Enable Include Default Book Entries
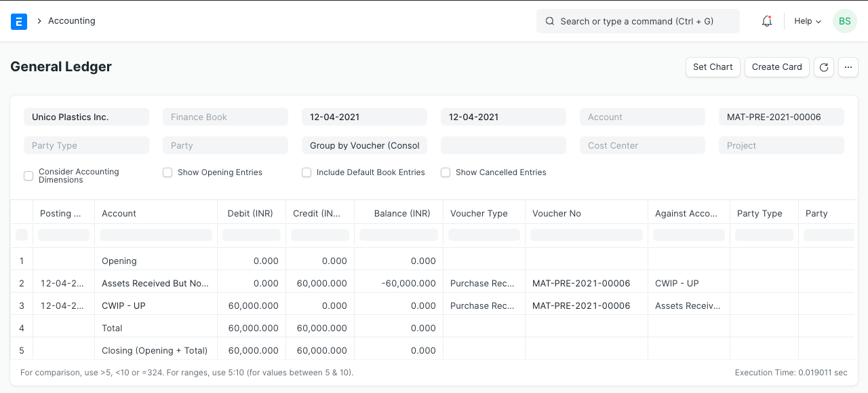 (x=307, y=172)
